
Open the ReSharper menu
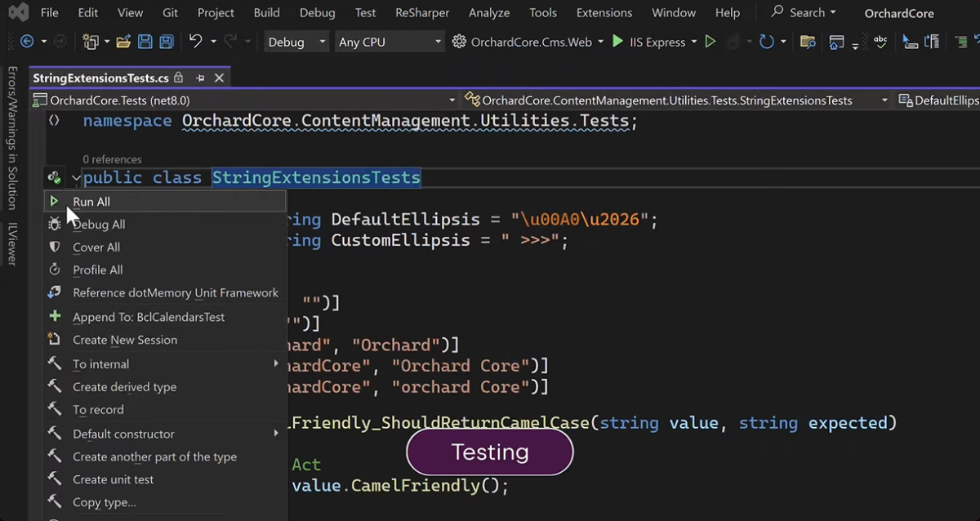422,12
